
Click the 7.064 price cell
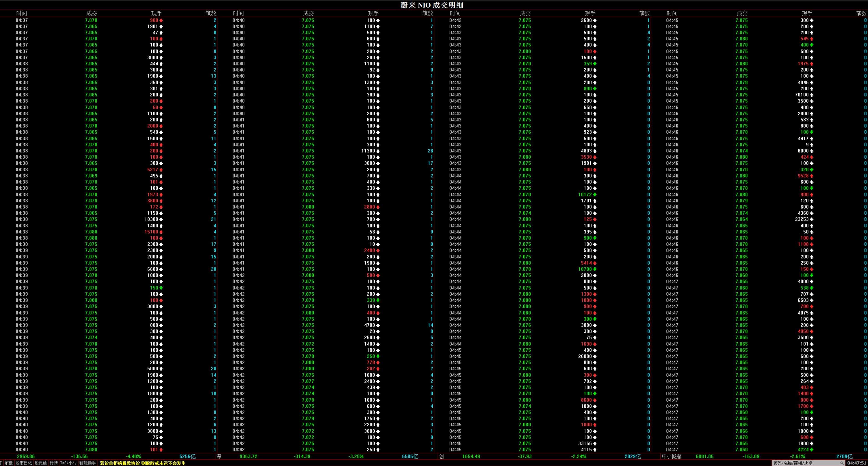point(742,219)
